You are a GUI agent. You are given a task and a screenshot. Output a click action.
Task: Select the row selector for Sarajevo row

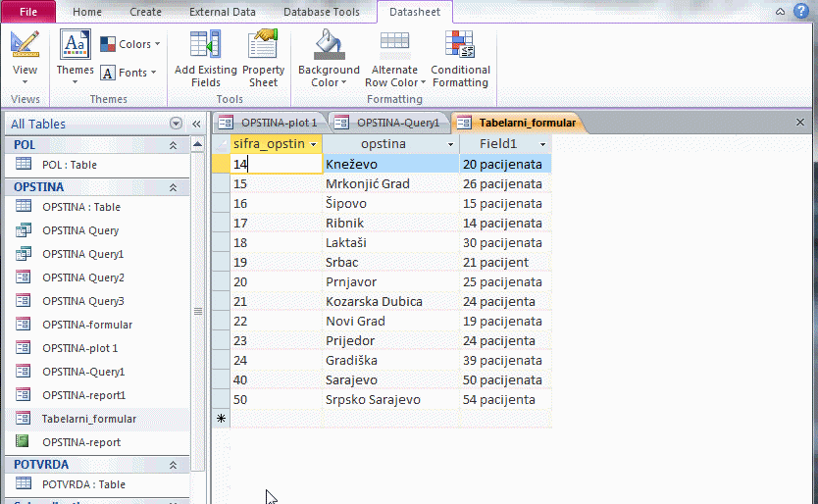pos(222,379)
